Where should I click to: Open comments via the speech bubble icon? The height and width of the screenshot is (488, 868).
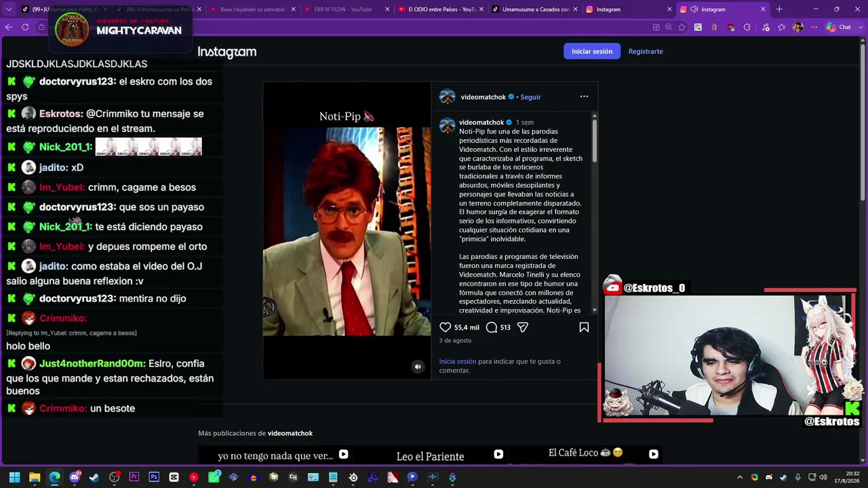[x=492, y=327]
